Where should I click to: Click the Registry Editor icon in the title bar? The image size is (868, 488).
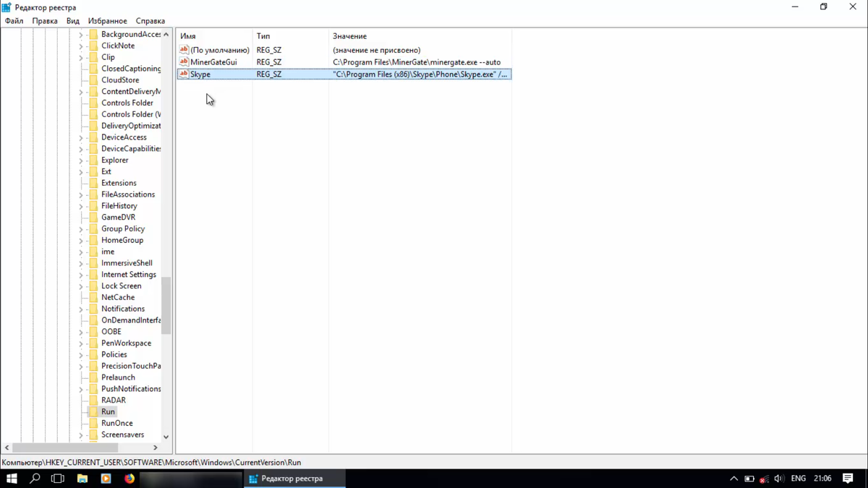(7, 7)
